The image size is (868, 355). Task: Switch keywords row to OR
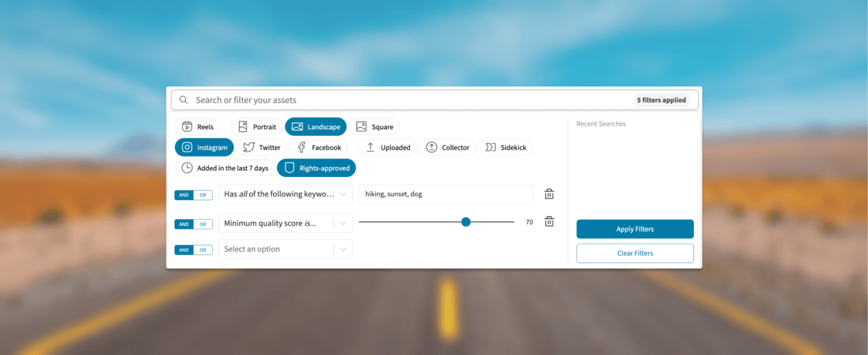(x=203, y=195)
